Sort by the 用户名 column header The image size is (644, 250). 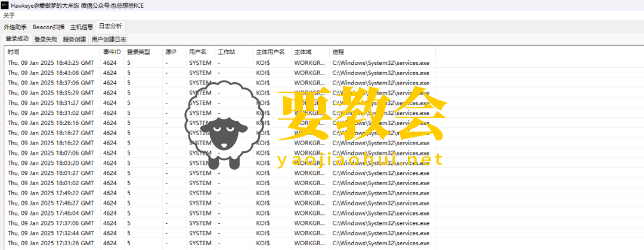click(x=200, y=52)
